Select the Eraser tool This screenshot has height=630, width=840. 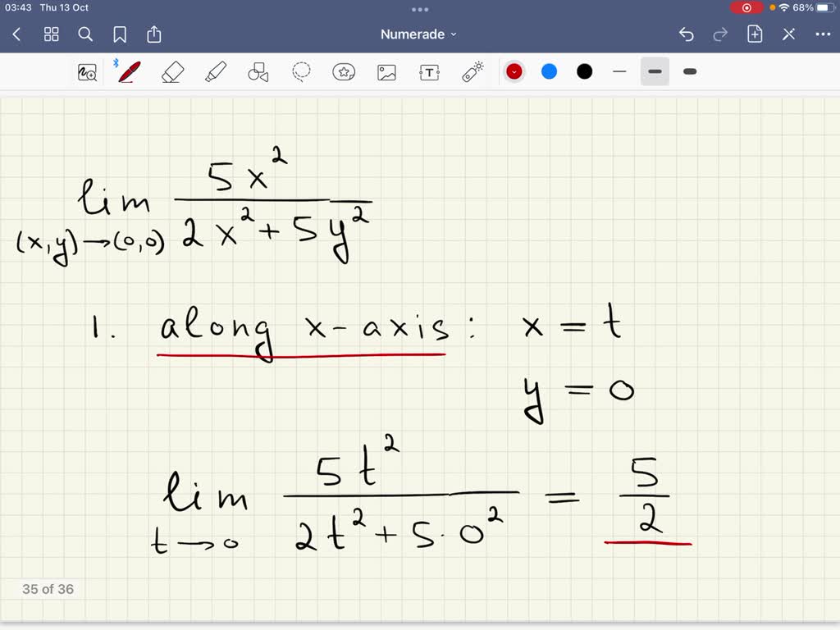click(x=174, y=72)
